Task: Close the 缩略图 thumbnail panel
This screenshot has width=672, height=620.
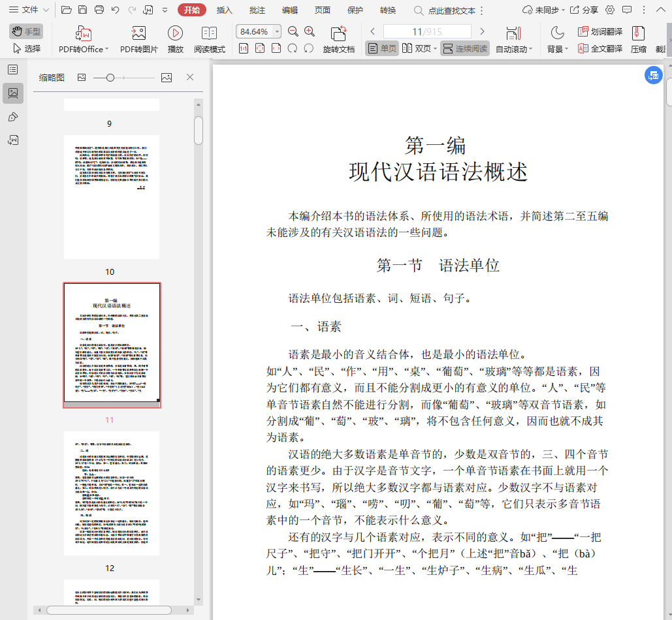Action: (x=190, y=77)
